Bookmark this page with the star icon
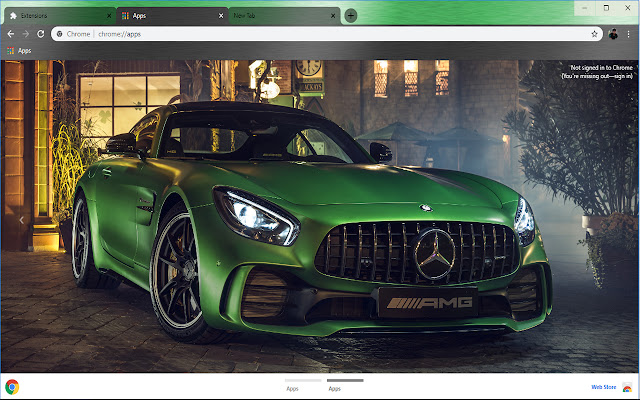This screenshot has width=640, height=400. pos(594,34)
